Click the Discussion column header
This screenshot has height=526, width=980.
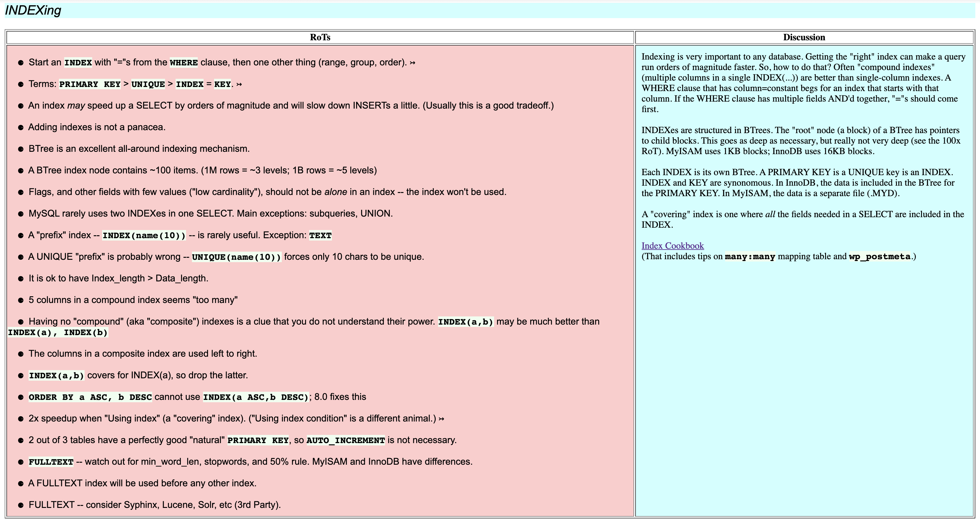804,37
